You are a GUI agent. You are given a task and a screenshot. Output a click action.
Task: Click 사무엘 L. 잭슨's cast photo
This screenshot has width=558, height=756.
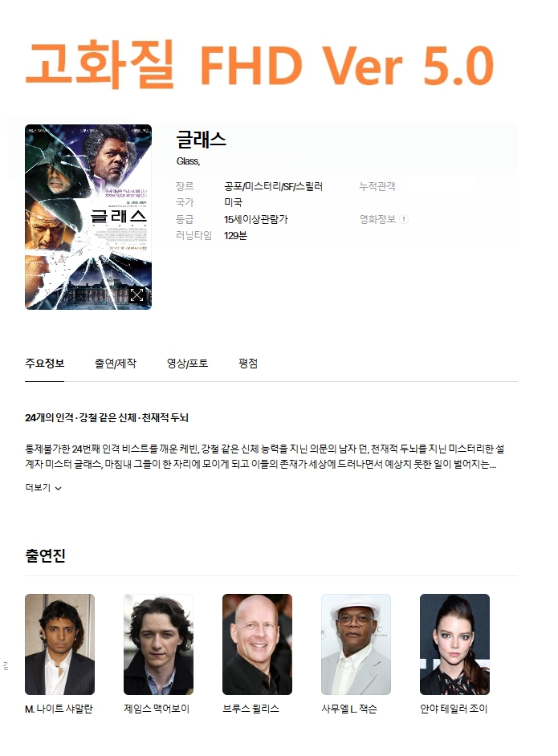[356, 644]
